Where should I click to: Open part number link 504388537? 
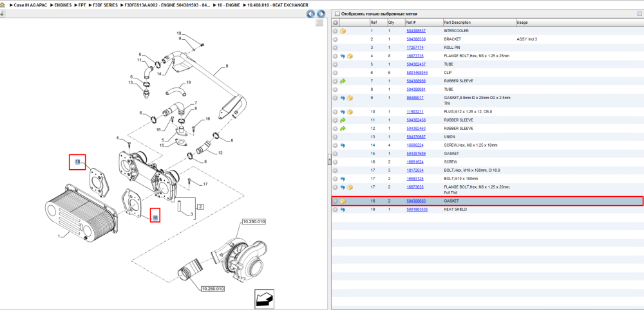tap(416, 31)
